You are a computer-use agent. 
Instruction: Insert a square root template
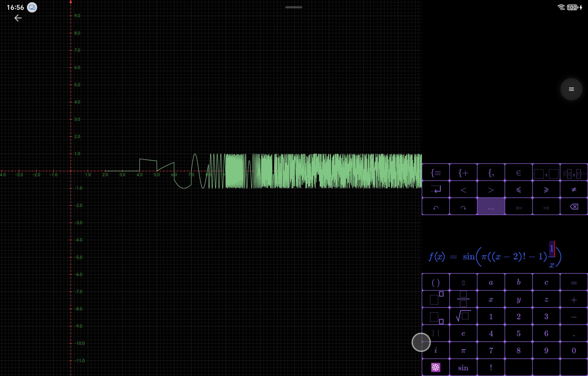click(x=463, y=316)
